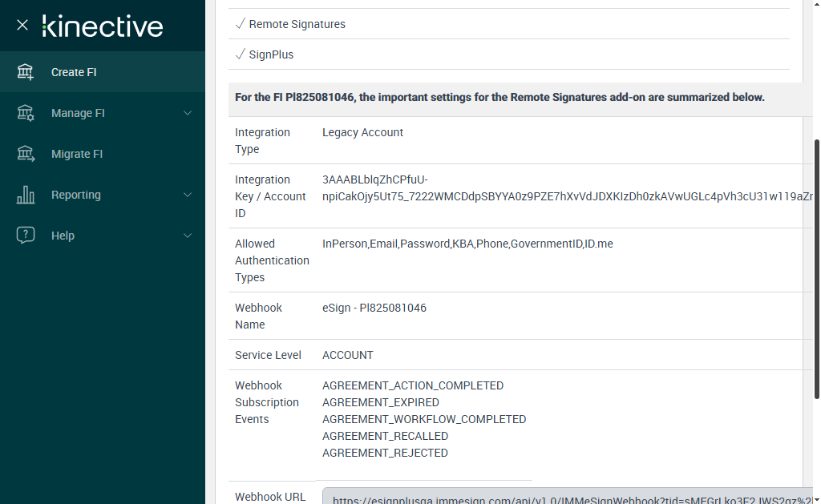The image size is (821, 504).
Task: Click the Help question bubble icon
Action: [26, 236]
